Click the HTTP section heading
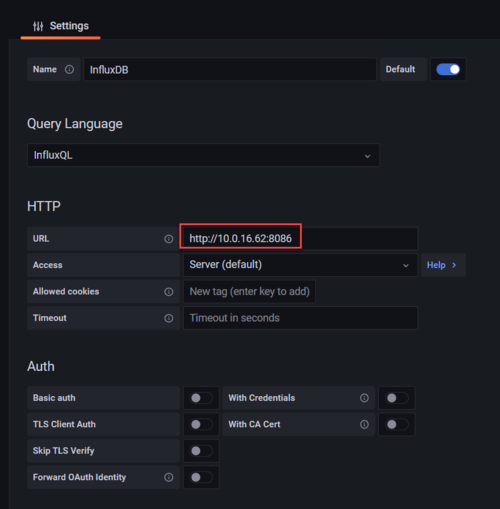Screen dimensions: 500x509 tap(44, 206)
